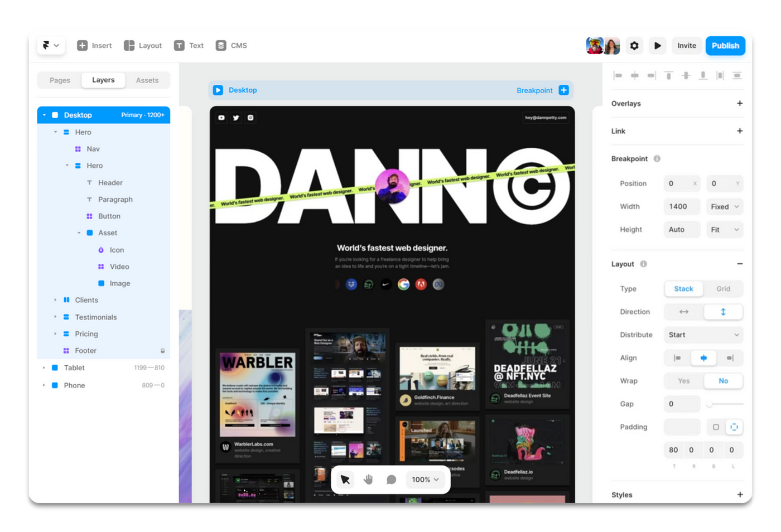Select the Image layer
The image size is (781, 532).
104,283
